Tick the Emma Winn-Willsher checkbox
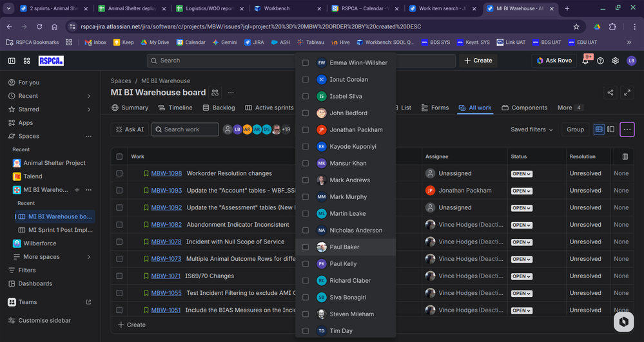Image resolution: width=644 pixels, height=342 pixels. point(306,63)
